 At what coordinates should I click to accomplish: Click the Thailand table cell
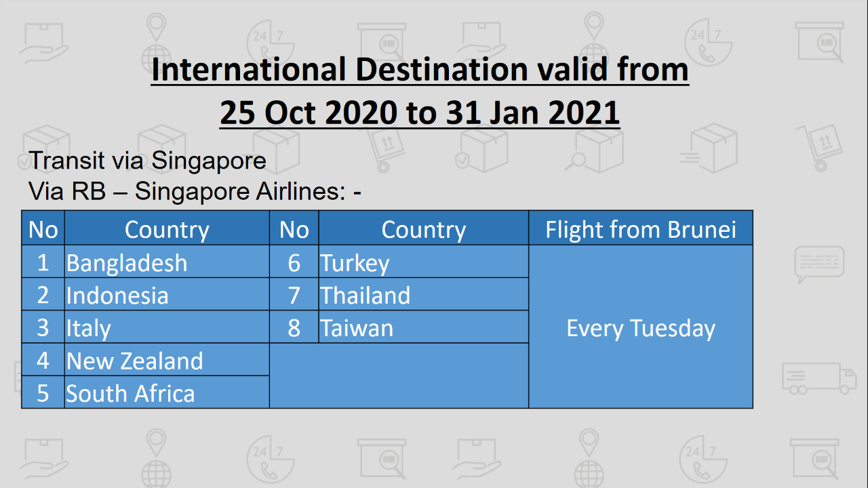click(424, 294)
